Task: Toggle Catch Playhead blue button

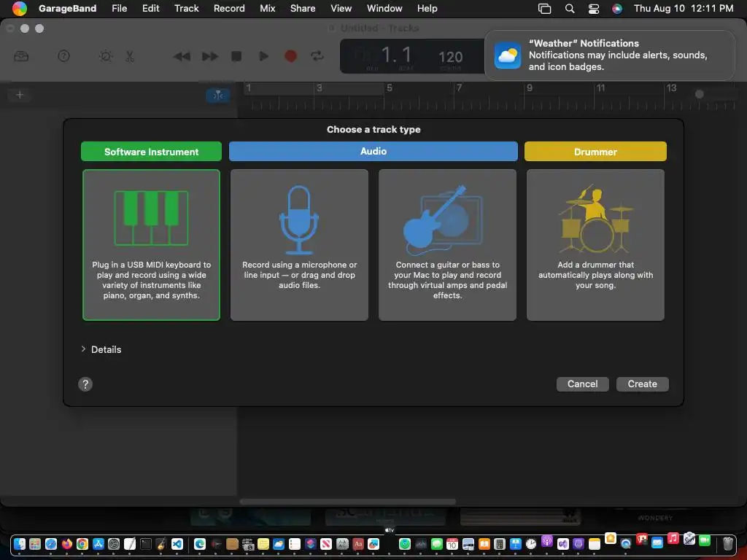Action: click(x=218, y=96)
